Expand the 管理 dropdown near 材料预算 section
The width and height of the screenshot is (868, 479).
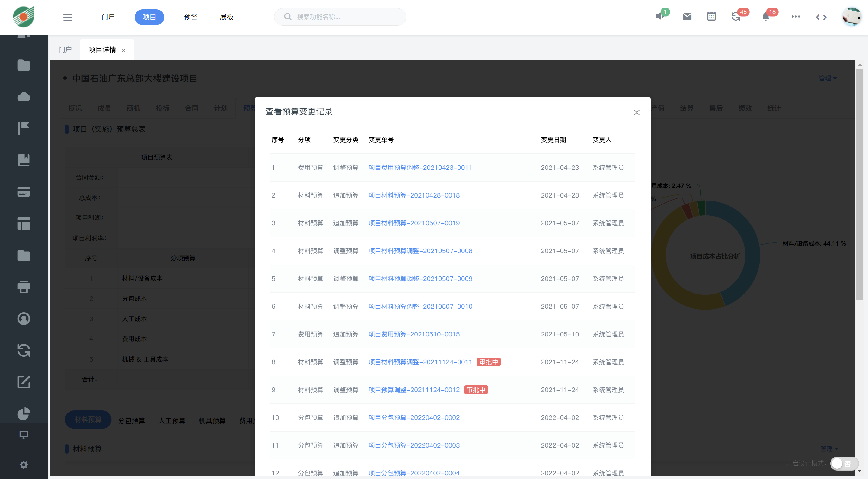[829, 449]
